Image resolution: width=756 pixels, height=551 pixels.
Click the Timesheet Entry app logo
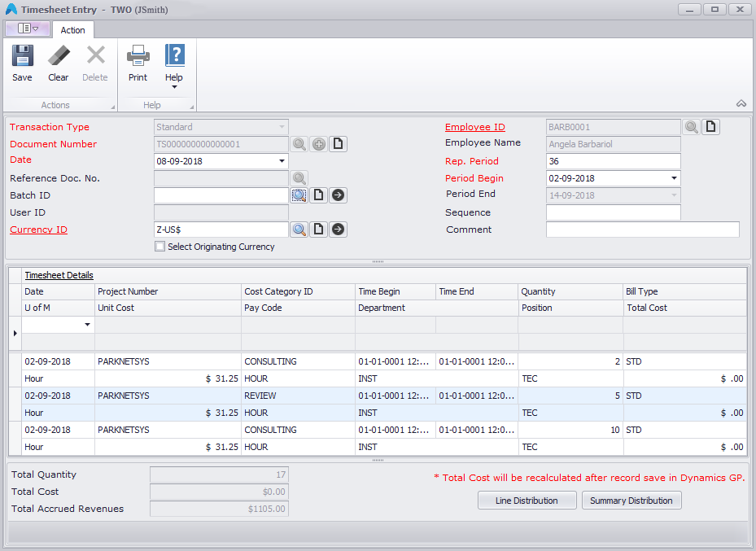[11, 9]
